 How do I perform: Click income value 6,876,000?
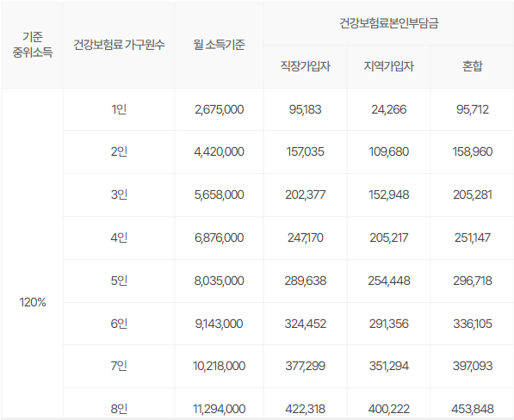219,238
